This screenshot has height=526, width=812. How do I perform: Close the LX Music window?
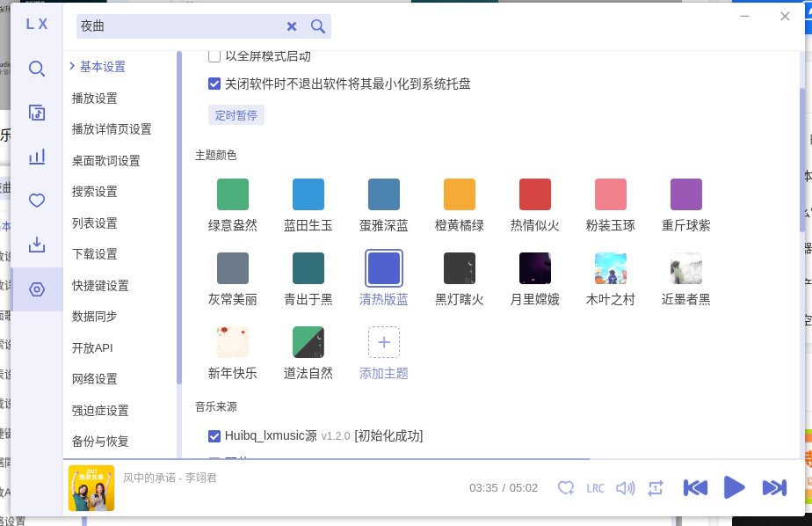[x=785, y=16]
